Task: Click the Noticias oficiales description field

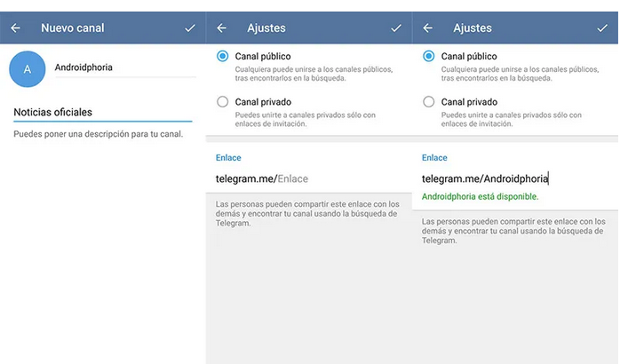Action: [x=101, y=112]
